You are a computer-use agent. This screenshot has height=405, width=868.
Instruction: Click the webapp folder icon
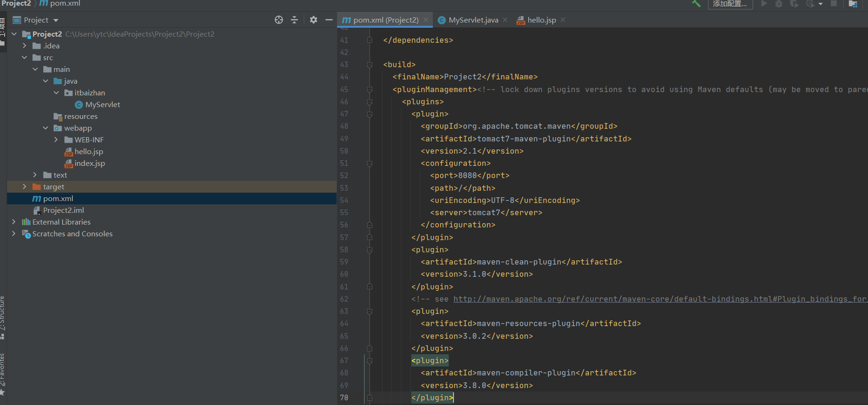tap(58, 128)
